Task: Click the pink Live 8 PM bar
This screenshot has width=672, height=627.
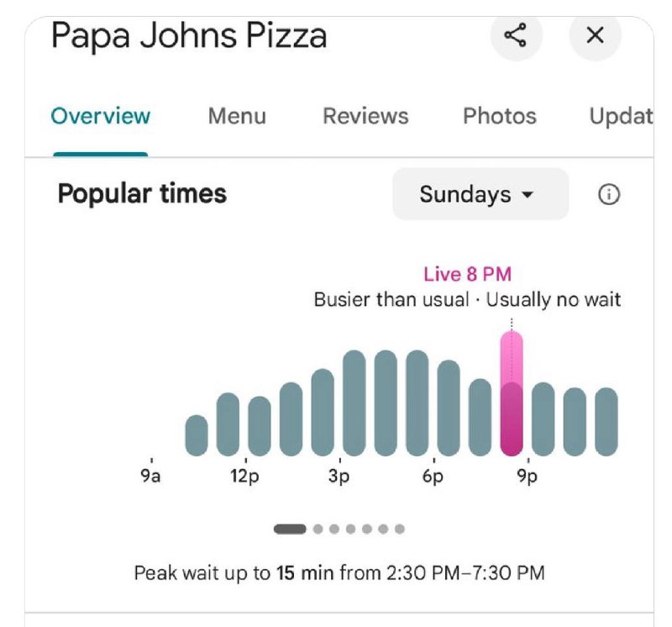Action: pyautogui.click(x=512, y=393)
